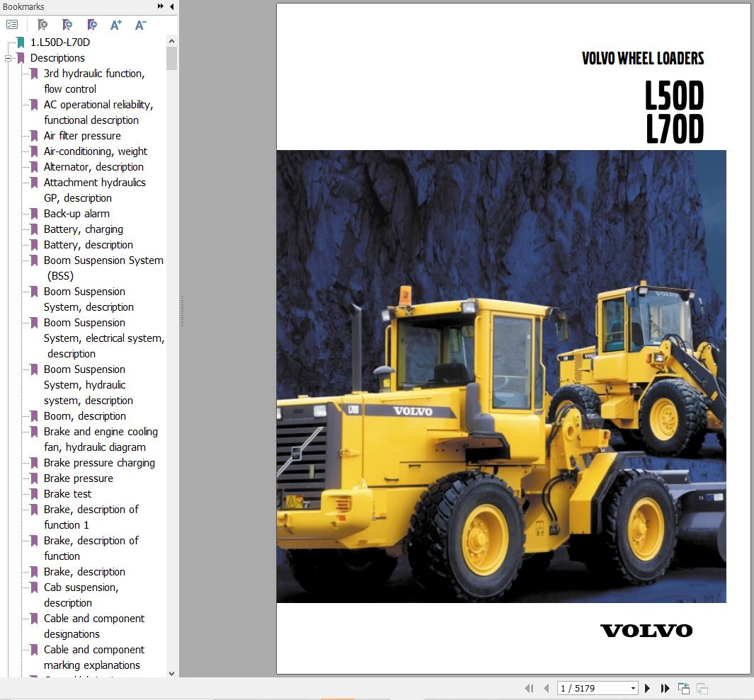Open the bookmark panel options list icon
This screenshot has width=754, height=700.
point(11,23)
